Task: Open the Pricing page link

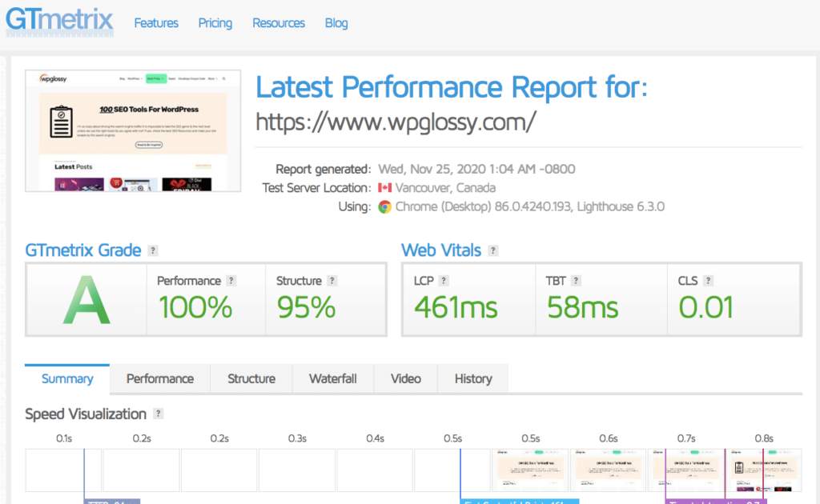Action: 215,23
